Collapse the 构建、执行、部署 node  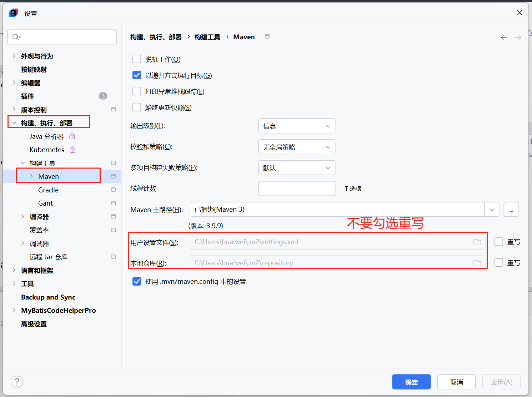14,123
